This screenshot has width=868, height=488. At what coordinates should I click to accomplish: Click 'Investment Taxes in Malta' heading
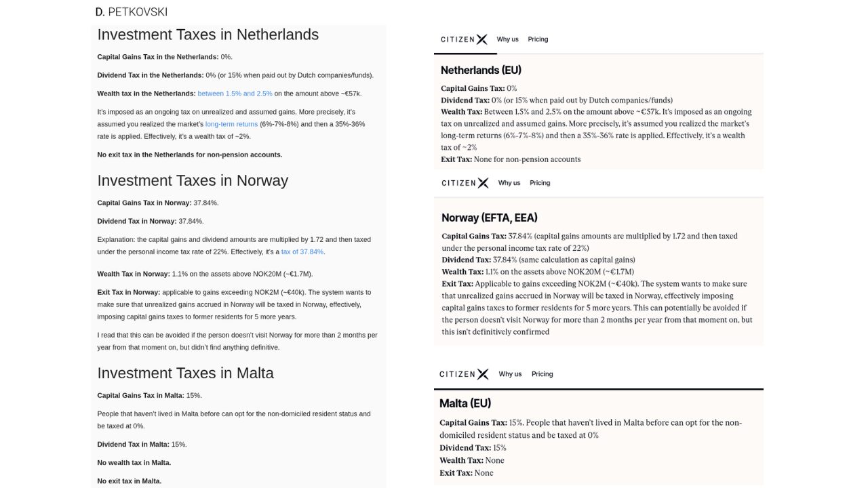pos(185,373)
